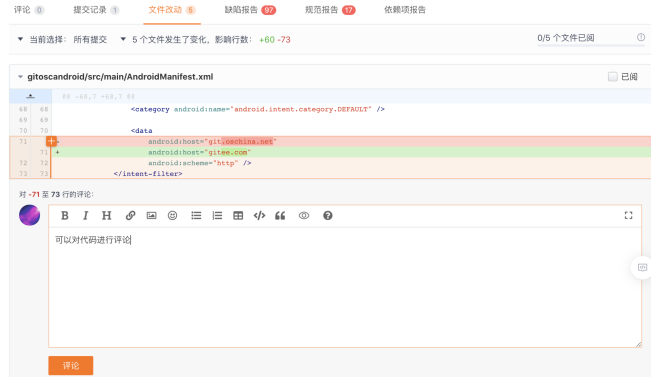Click inside the comment text area
Viewport: 651px width, 377px height.
[345, 287]
